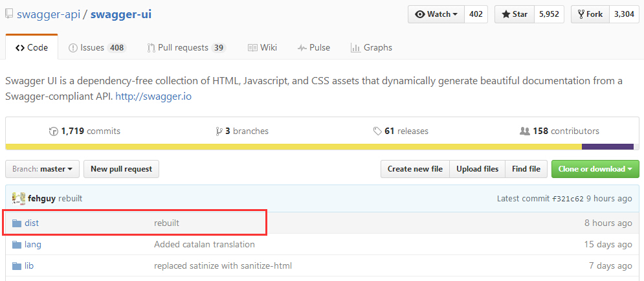Click the releases tag icon

tap(377, 131)
